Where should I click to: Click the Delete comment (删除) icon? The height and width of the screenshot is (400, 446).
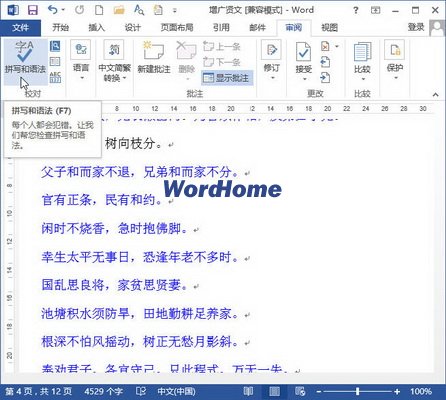coord(186,57)
